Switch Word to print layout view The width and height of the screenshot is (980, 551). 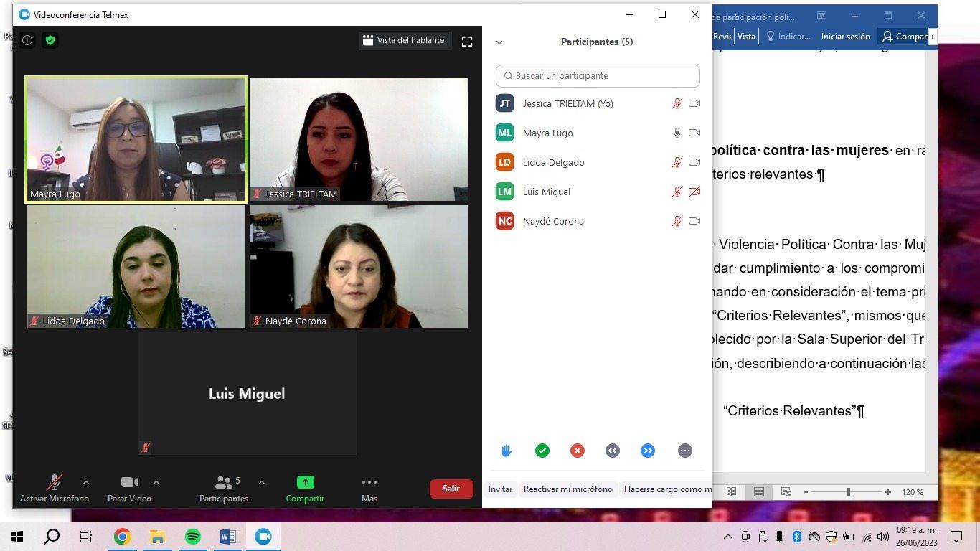(758, 492)
